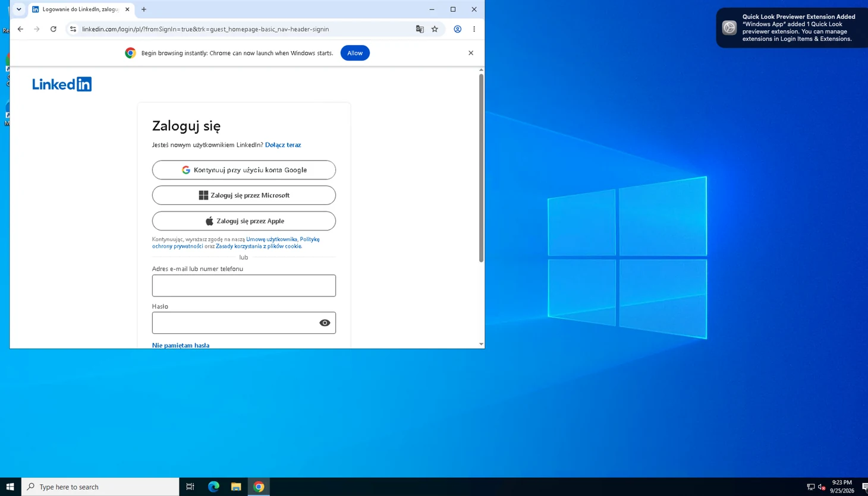Open Task View on taskbar

tap(190, 487)
